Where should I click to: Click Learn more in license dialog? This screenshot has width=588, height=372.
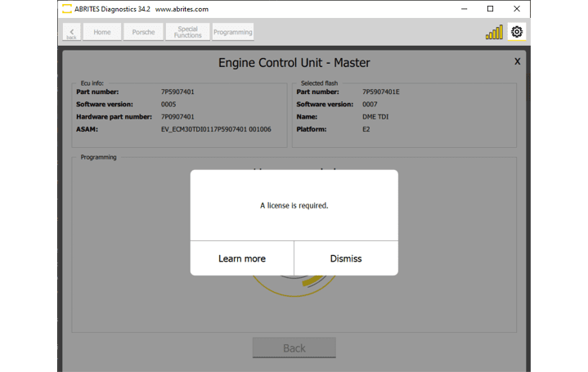click(242, 258)
